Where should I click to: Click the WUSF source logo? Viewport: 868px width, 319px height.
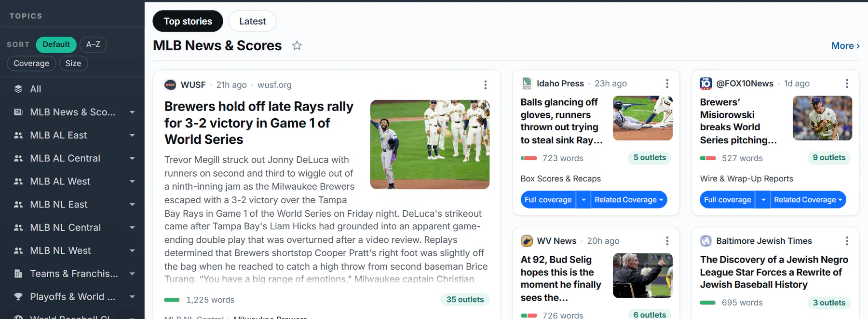pos(170,85)
